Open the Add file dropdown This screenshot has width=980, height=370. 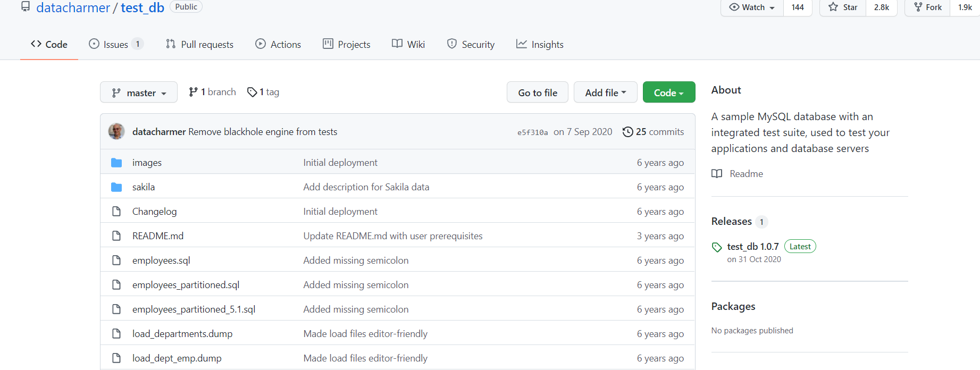coord(606,93)
